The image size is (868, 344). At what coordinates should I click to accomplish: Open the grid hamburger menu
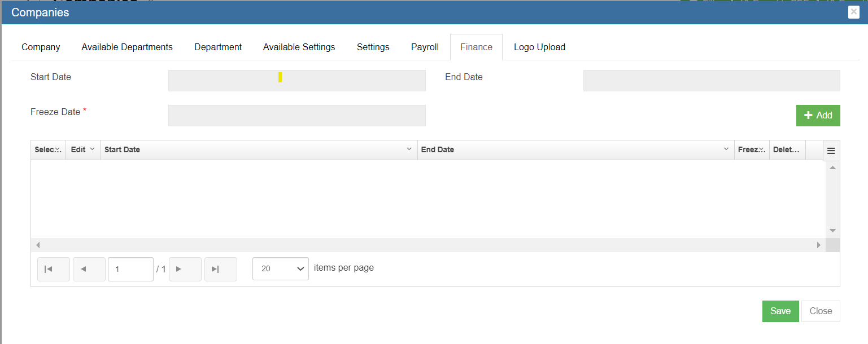(831, 151)
